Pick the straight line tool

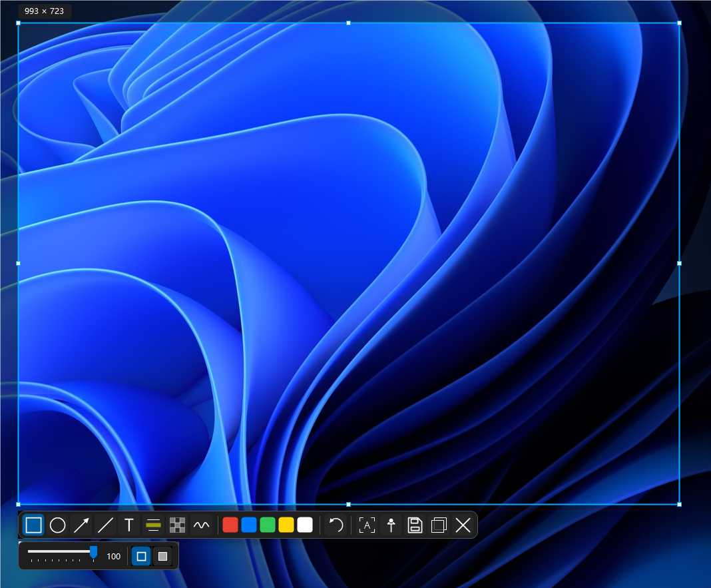(106, 525)
